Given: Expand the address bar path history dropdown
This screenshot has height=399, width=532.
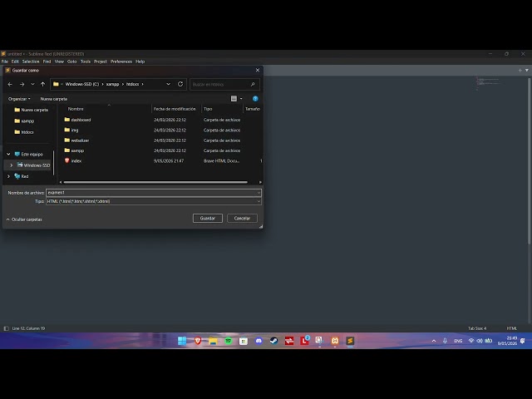Looking at the screenshot, I should pos(168,84).
